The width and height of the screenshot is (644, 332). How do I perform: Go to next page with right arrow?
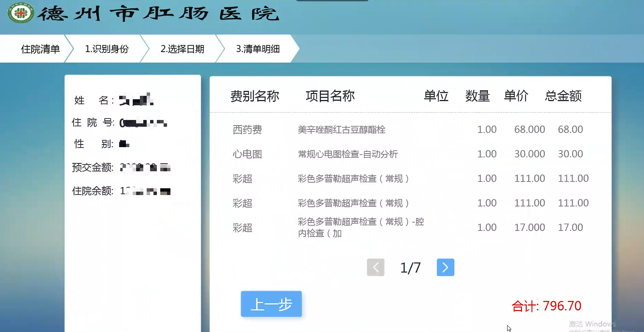[x=445, y=267]
